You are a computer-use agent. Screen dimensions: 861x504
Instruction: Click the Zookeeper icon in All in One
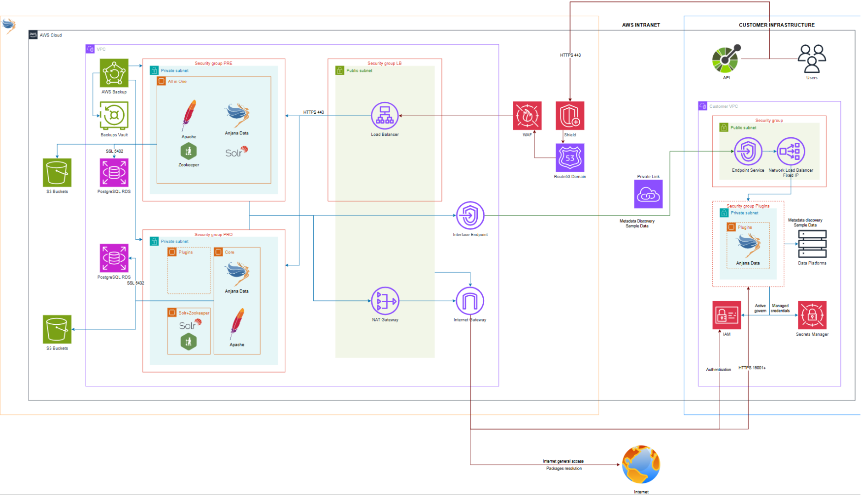pyautogui.click(x=189, y=152)
